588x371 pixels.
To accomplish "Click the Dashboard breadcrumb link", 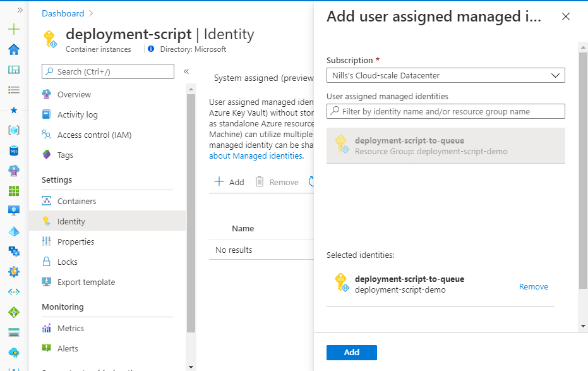I will click(63, 13).
